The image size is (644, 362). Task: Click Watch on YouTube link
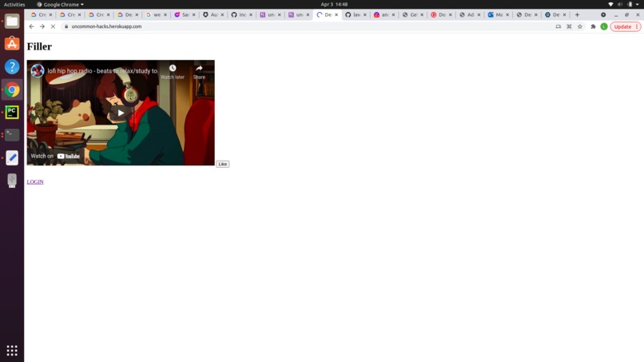(x=55, y=156)
